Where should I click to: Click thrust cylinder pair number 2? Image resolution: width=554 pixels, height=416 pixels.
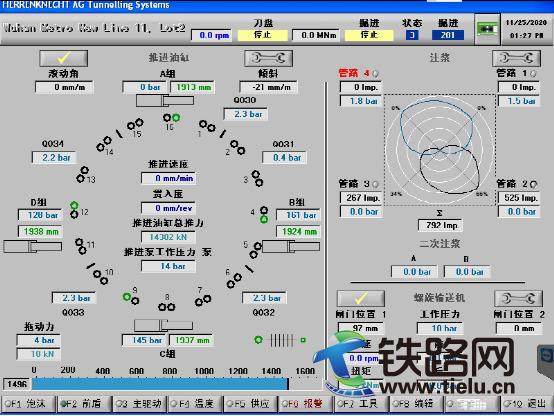(x=237, y=147)
